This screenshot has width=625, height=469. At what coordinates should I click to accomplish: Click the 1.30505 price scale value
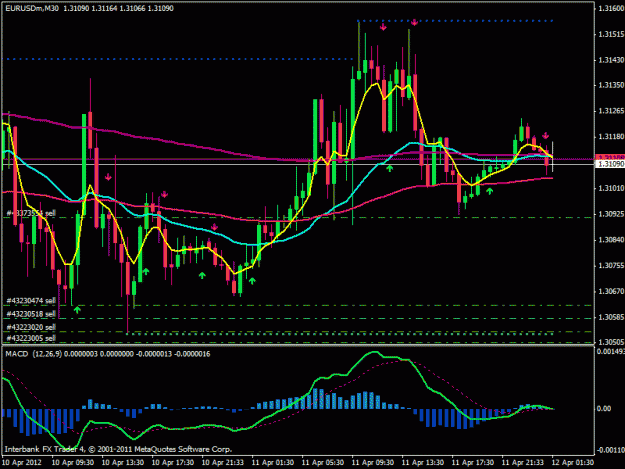[610, 342]
